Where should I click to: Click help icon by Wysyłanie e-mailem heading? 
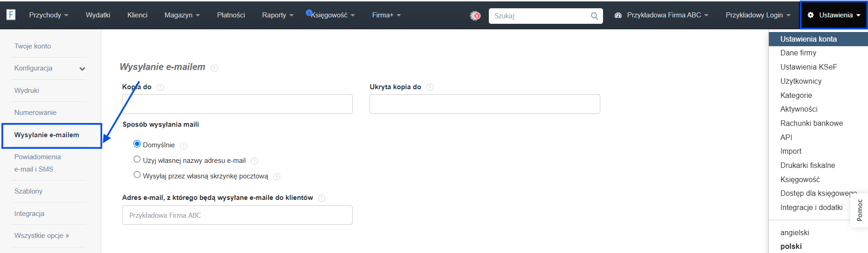coord(214,68)
